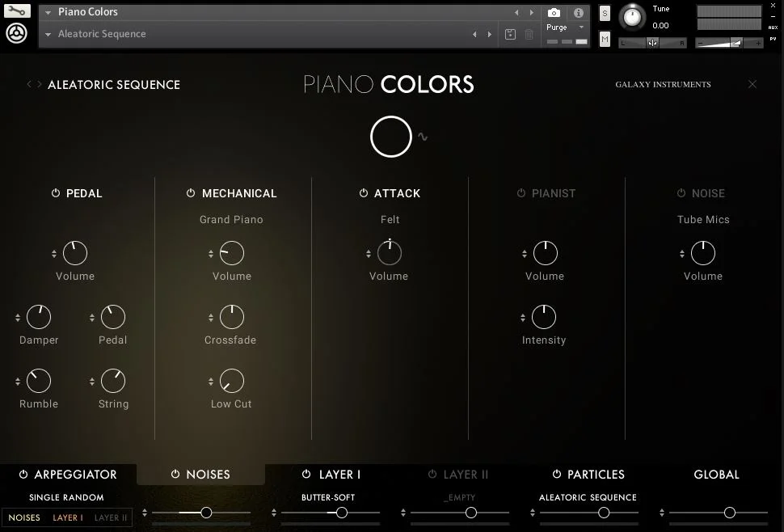784x532 pixels.
Task: Click the Tune knob
Action: tap(632, 18)
